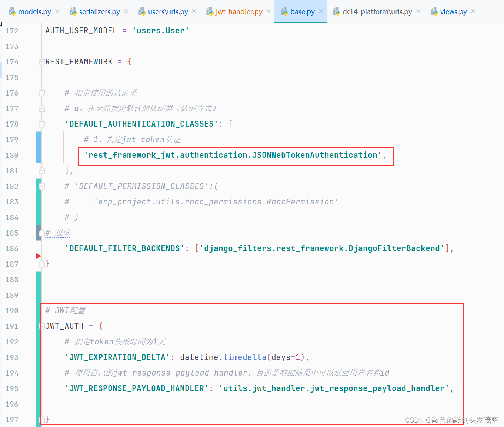Click the '# JWT配置' comment on line 190

click(65, 311)
